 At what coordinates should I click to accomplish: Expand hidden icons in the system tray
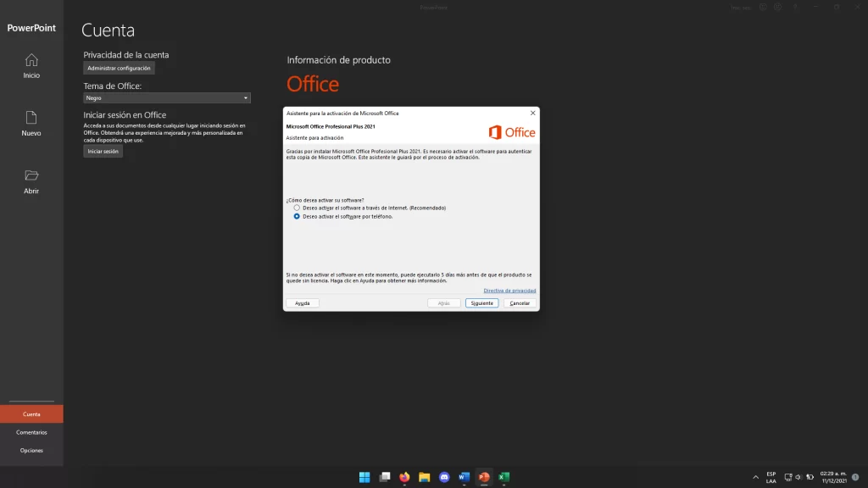click(755, 477)
